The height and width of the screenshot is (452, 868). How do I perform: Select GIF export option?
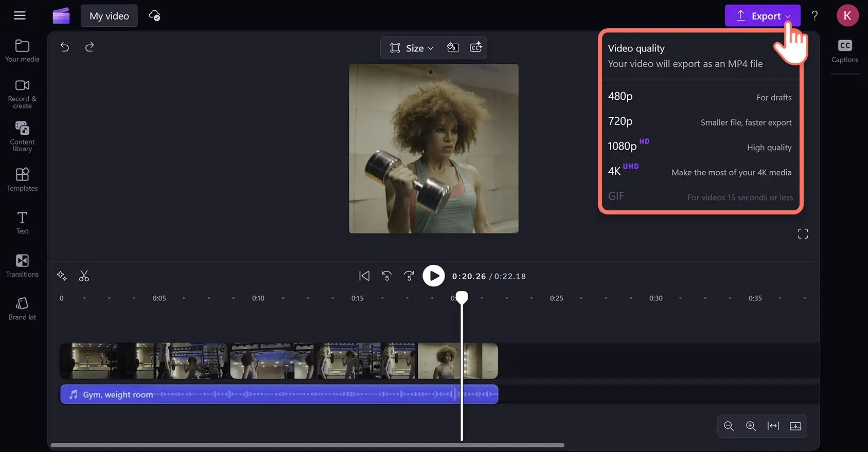point(700,196)
